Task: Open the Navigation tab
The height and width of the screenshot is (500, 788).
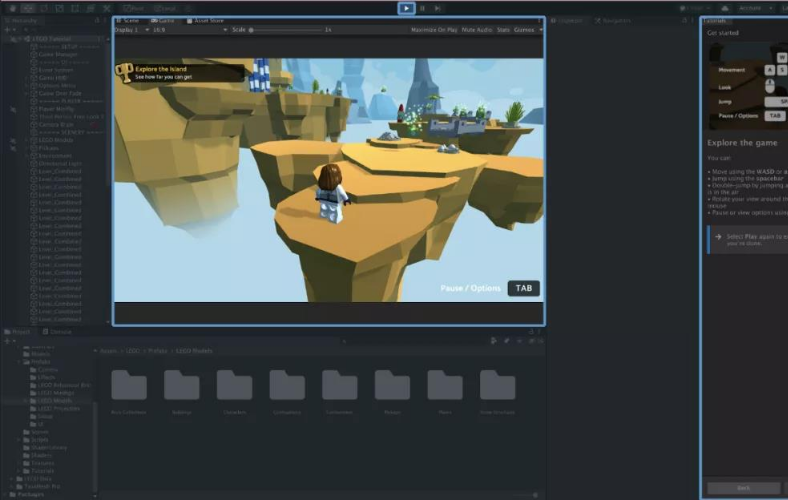Action: (612, 21)
